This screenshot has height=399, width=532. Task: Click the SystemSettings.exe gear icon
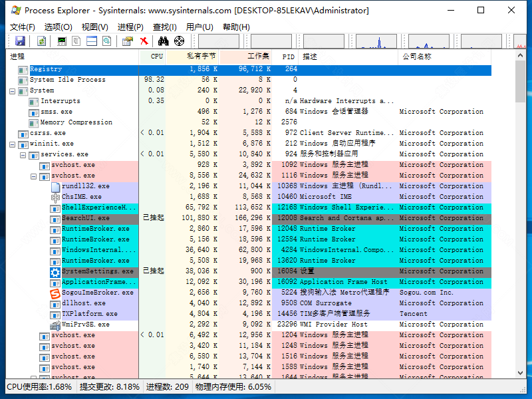(x=55, y=272)
